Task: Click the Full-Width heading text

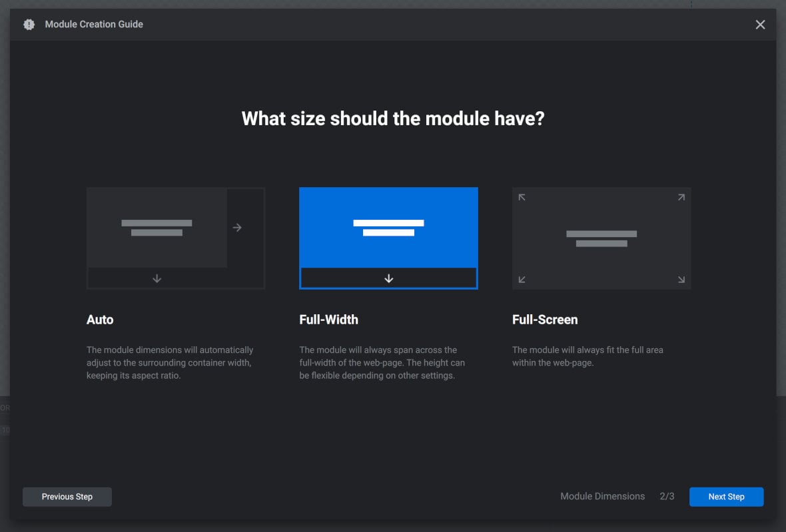Action: (328, 320)
